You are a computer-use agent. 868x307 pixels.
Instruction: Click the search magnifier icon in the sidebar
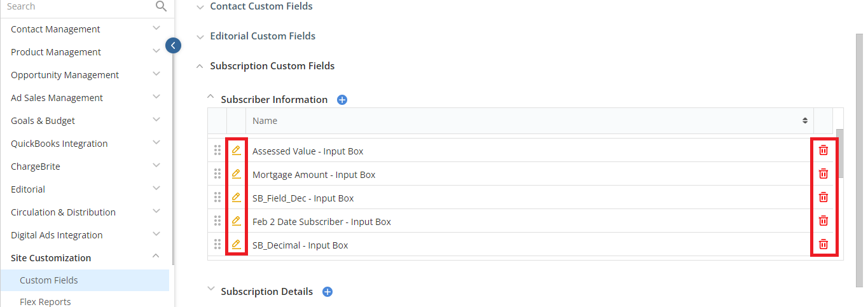161,6
